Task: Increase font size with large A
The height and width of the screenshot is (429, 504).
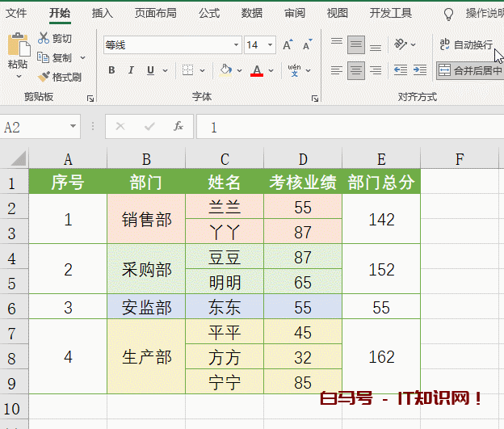Action: [x=288, y=44]
